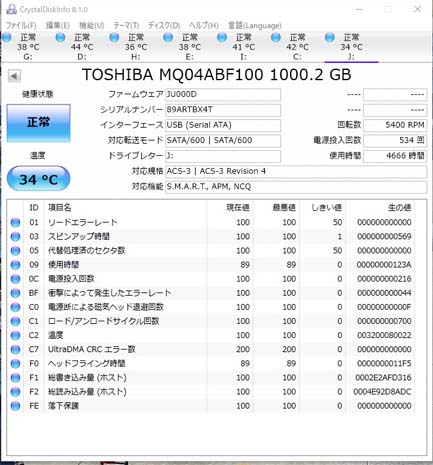Click status orb for ID 01 row

click(15, 222)
